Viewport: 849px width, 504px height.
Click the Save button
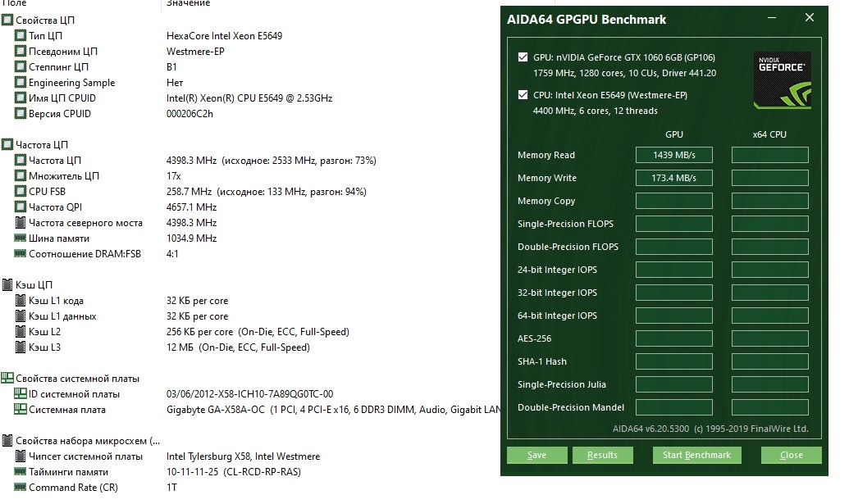coord(536,456)
